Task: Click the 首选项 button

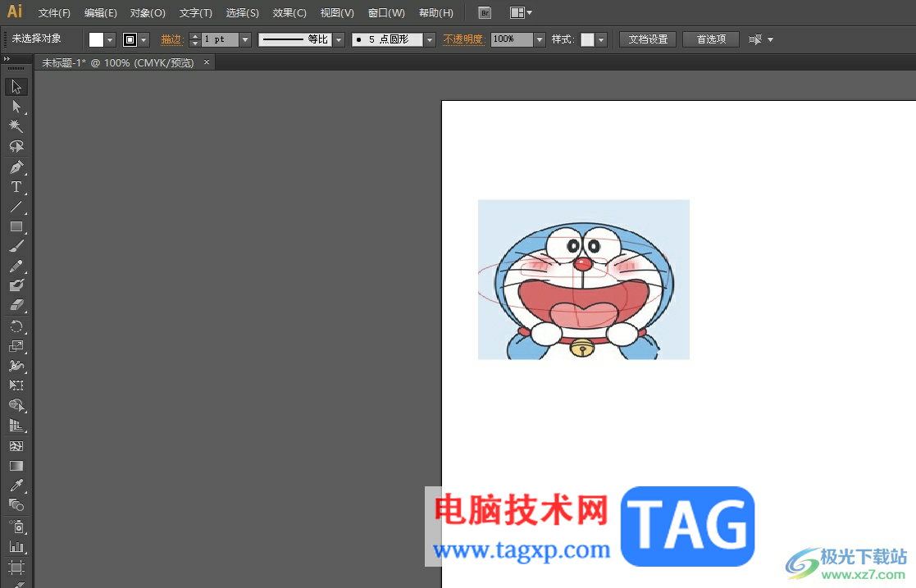Action: 711,39
